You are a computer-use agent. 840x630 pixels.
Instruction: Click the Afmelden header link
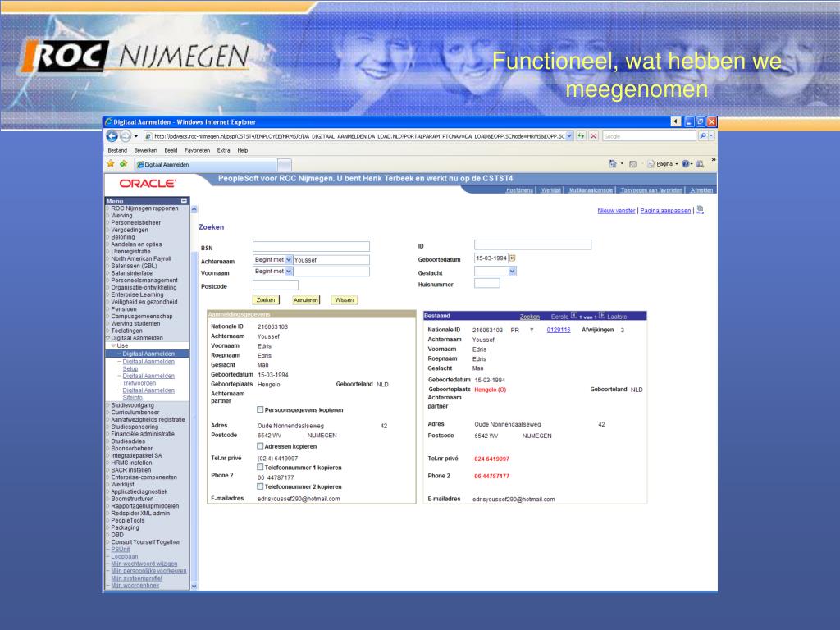701,190
